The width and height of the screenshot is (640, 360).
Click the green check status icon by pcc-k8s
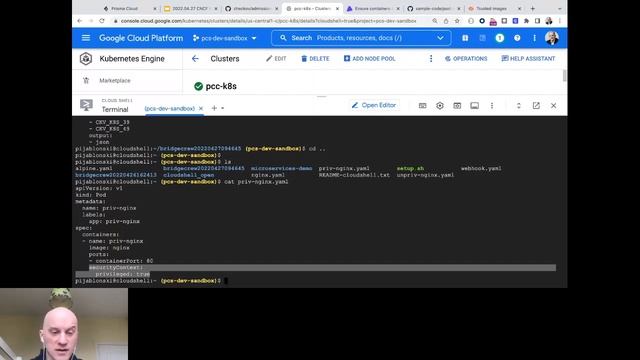coord(198,86)
